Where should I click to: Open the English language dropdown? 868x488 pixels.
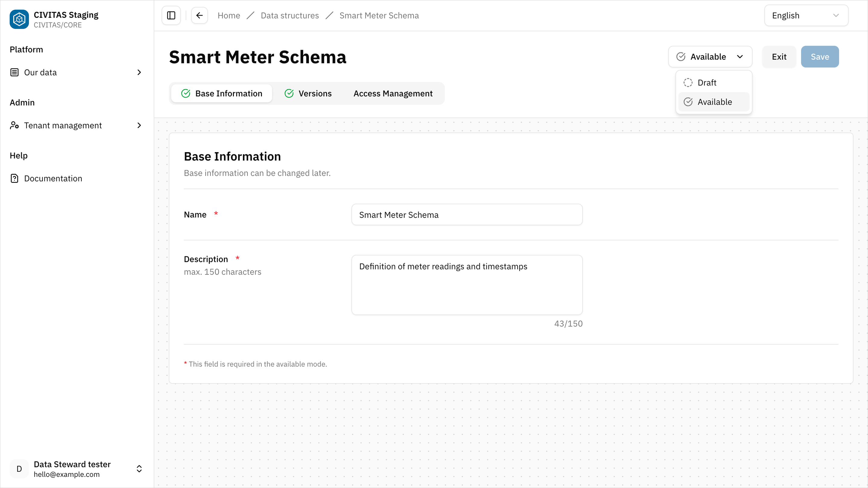pyautogui.click(x=806, y=15)
